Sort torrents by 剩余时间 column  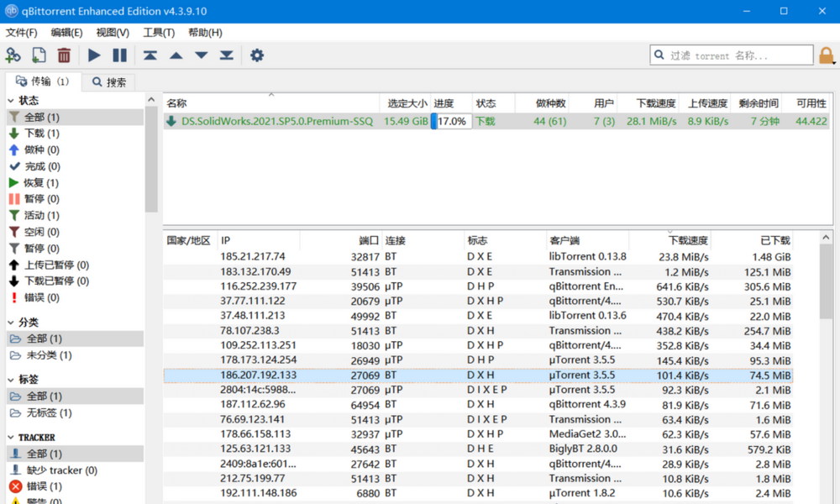(x=755, y=102)
